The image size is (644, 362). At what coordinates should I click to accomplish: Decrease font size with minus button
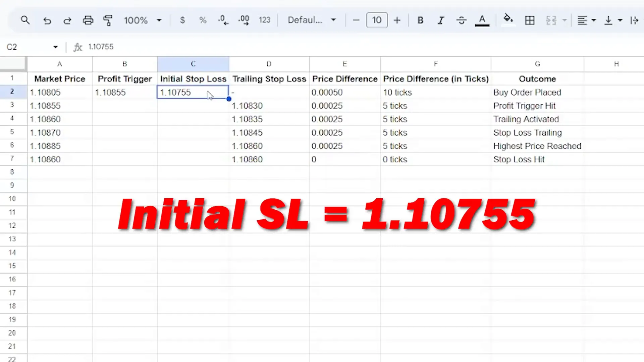point(356,20)
